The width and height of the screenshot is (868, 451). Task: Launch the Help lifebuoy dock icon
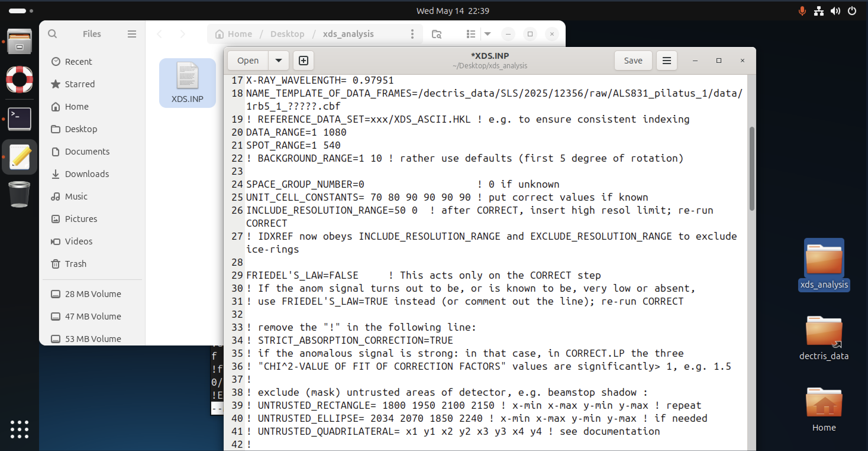(20, 80)
